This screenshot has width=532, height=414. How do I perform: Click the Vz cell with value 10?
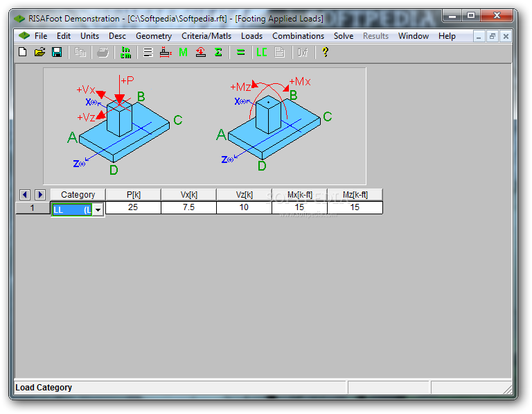pyautogui.click(x=244, y=207)
